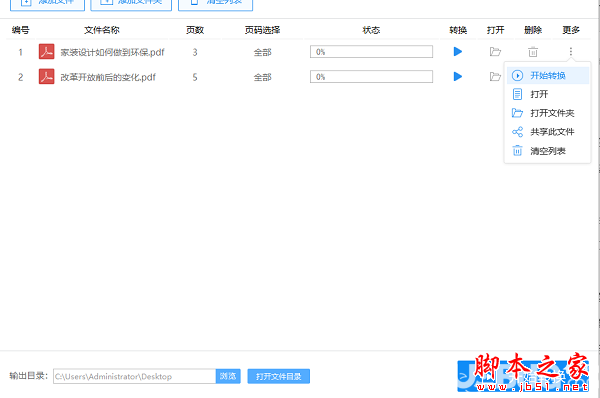Click the 页码选择 column header
600x398 pixels.
pyautogui.click(x=262, y=30)
